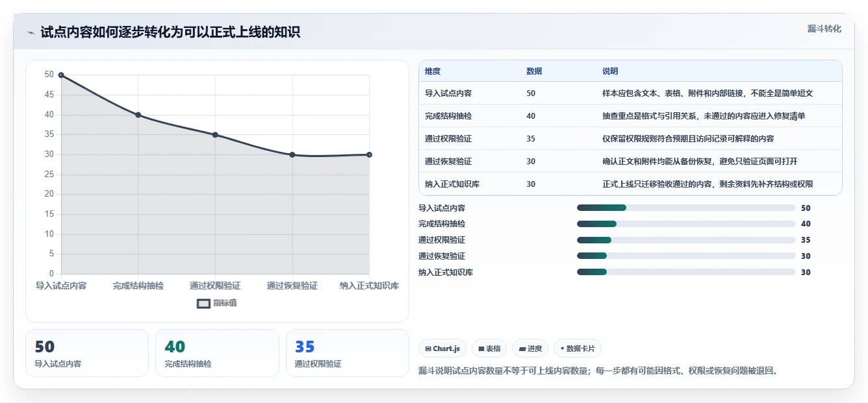868x403 pixels.
Task: Click the value 50 beside first progress bar
Action: pos(806,208)
